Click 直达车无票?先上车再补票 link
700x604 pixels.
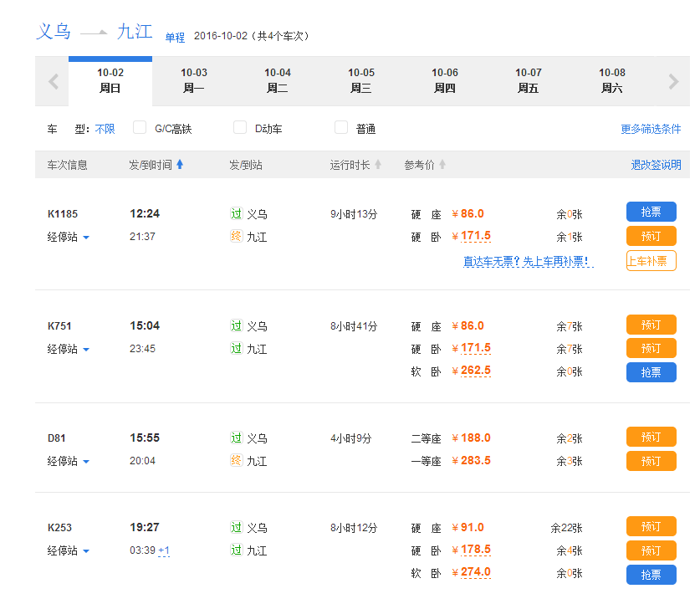pos(528,261)
